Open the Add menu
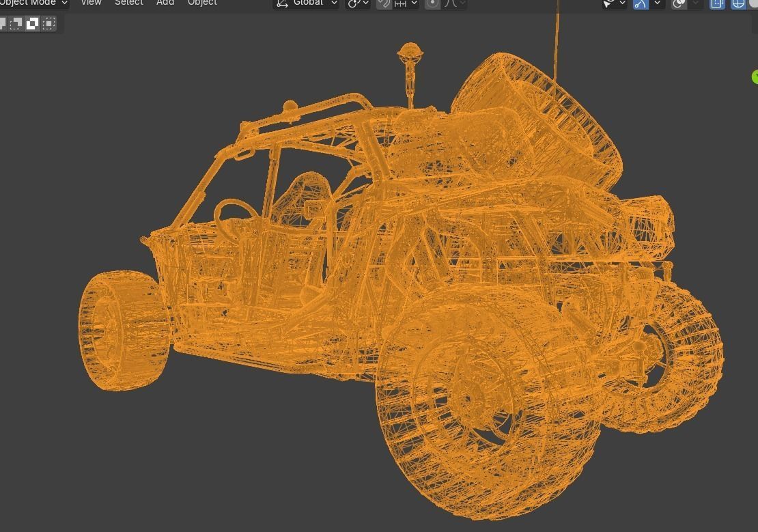The width and height of the screenshot is (758, 532). click(x=165, y=3)
